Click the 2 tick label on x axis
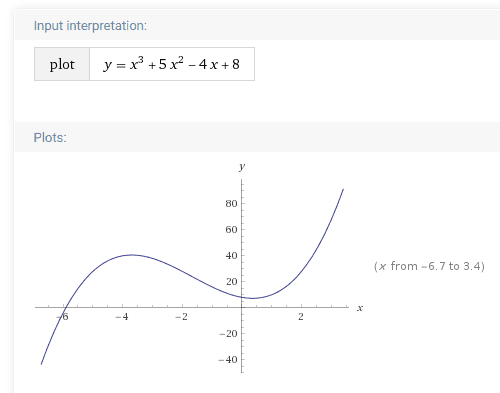This screenshot has height=393, width=500. tap(301, 316)
